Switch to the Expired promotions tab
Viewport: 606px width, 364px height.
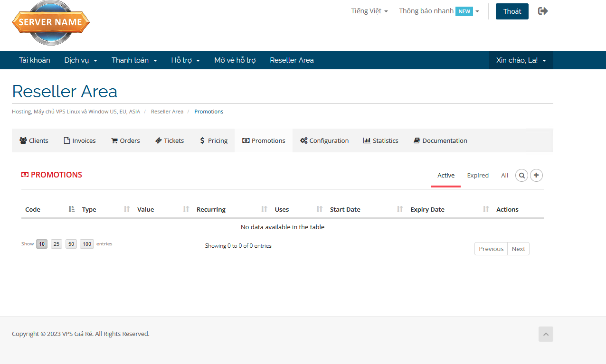pyautogui.click(x=477, y=176)
